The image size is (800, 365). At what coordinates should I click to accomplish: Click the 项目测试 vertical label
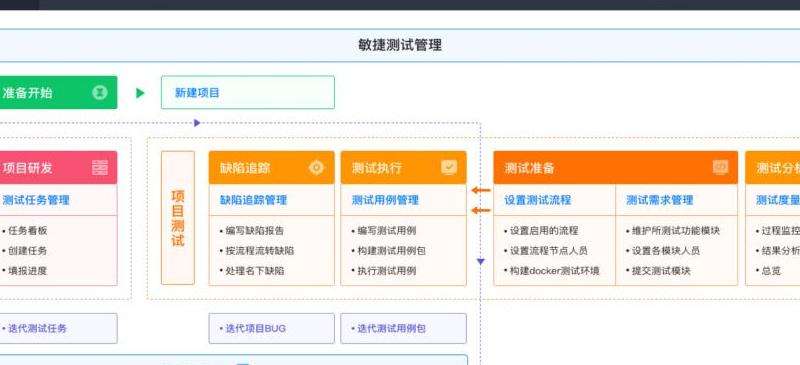point(178,218)
